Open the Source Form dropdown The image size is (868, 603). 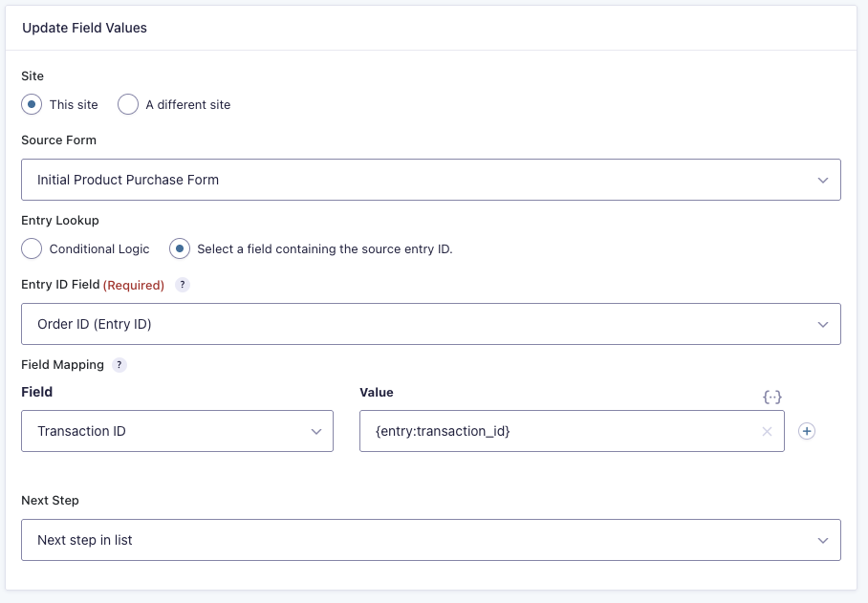(x=430, y=180)
